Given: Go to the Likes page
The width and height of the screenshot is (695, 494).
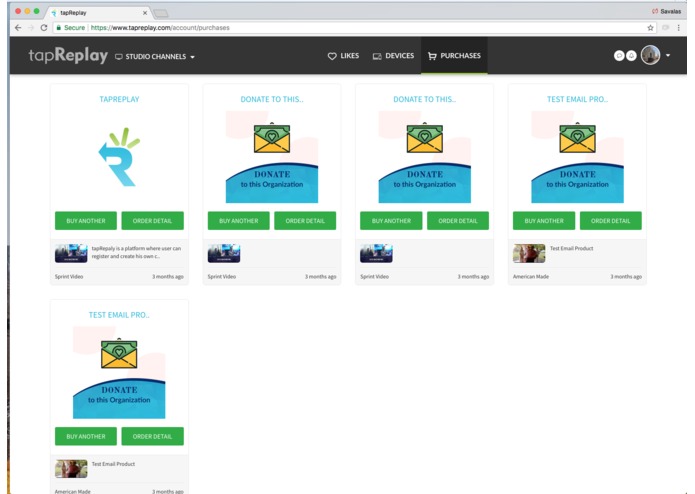Looking at the screenshot, I should tap(344, 55).
